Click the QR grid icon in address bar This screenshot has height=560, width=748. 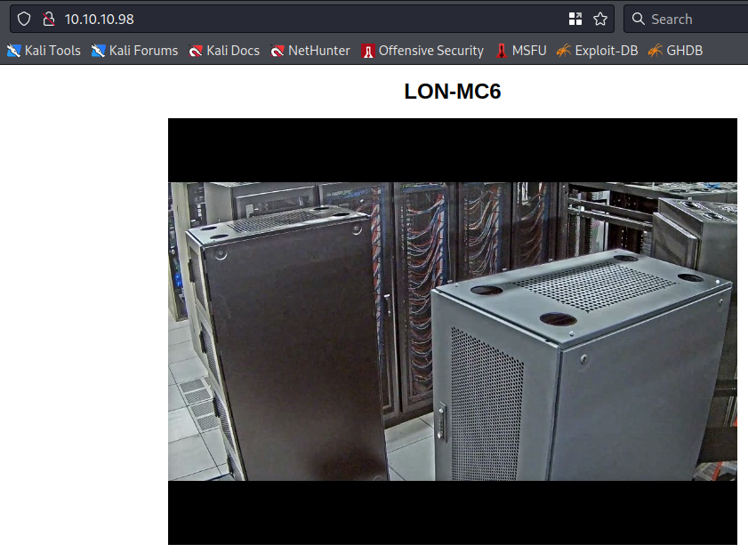tap(575, 19)
